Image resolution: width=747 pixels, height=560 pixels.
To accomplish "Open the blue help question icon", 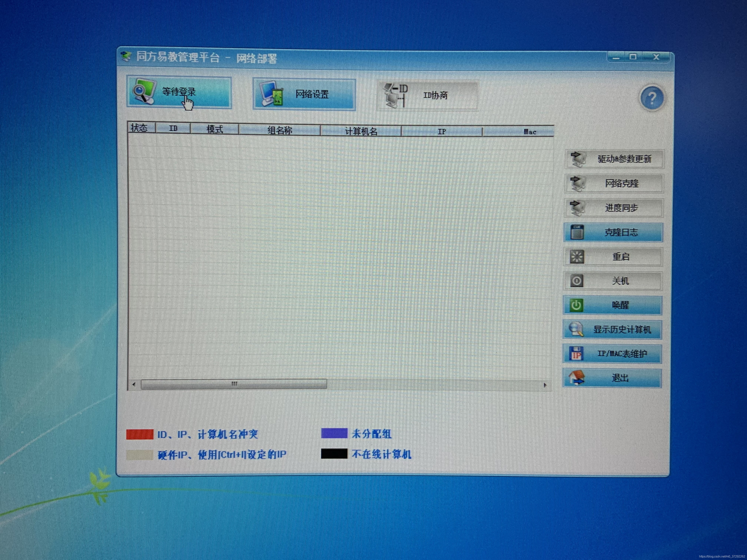I will [652, 98].
